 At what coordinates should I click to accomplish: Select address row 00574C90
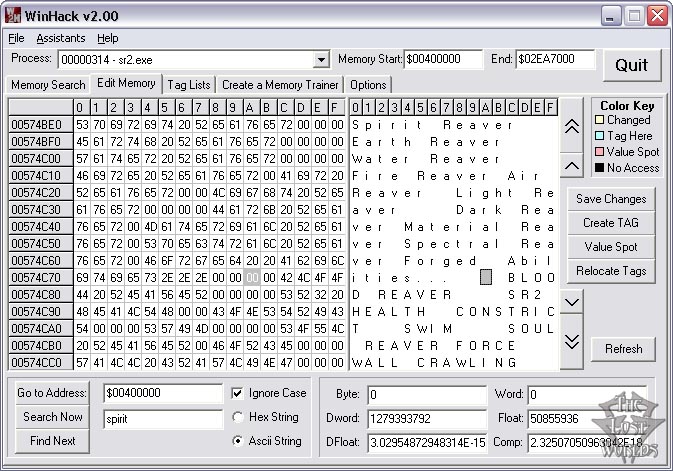[x=41, y=311]
